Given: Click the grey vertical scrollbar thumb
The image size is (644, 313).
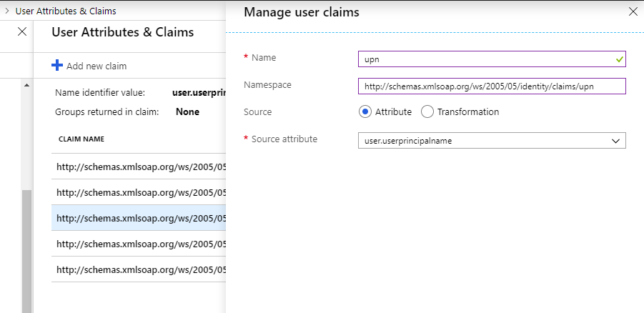Looking at the screenshot, I should click(26, 251).
